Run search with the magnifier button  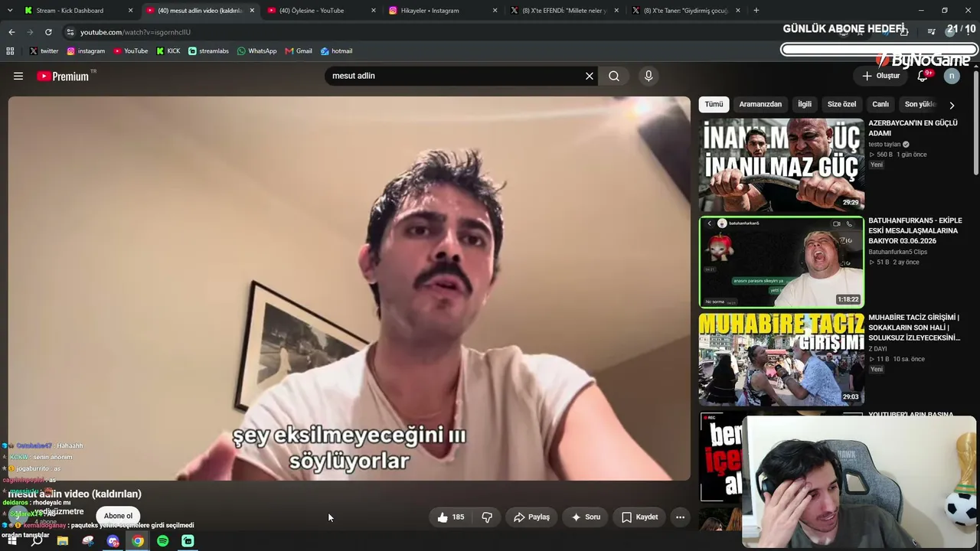pos(614,76)
